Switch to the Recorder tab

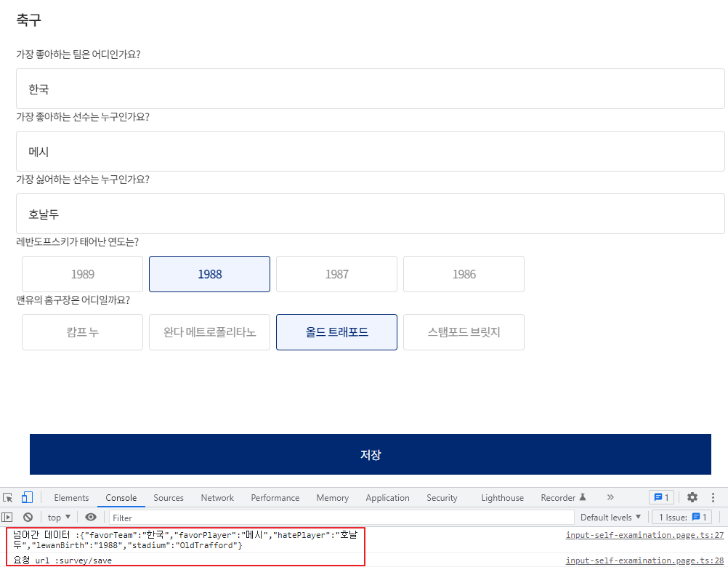click(x=563, y=497)
